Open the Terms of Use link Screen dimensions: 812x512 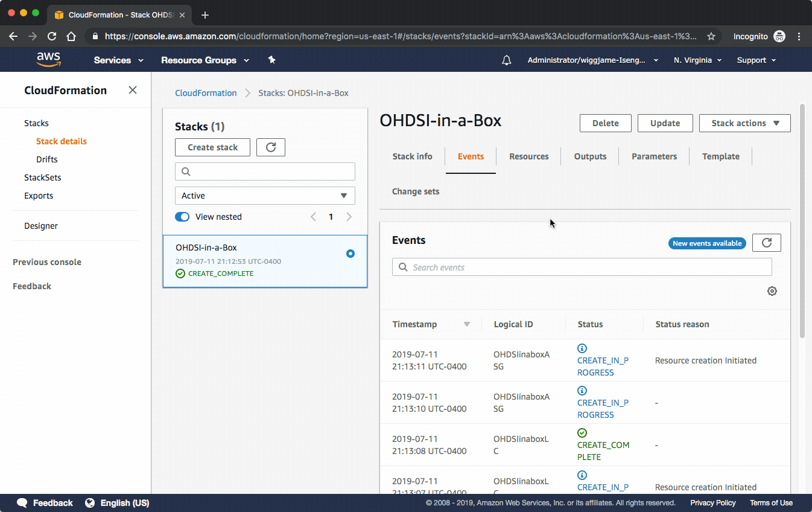(771, 503)
